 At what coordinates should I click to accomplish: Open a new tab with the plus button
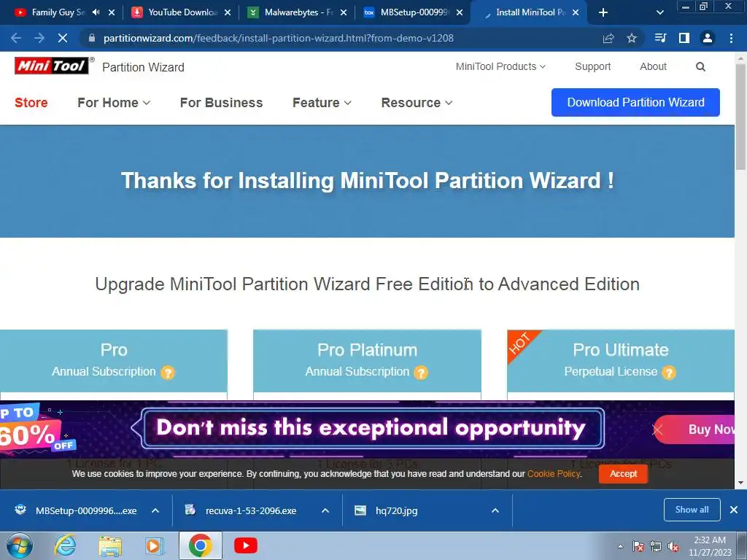(x=603, y=12)
